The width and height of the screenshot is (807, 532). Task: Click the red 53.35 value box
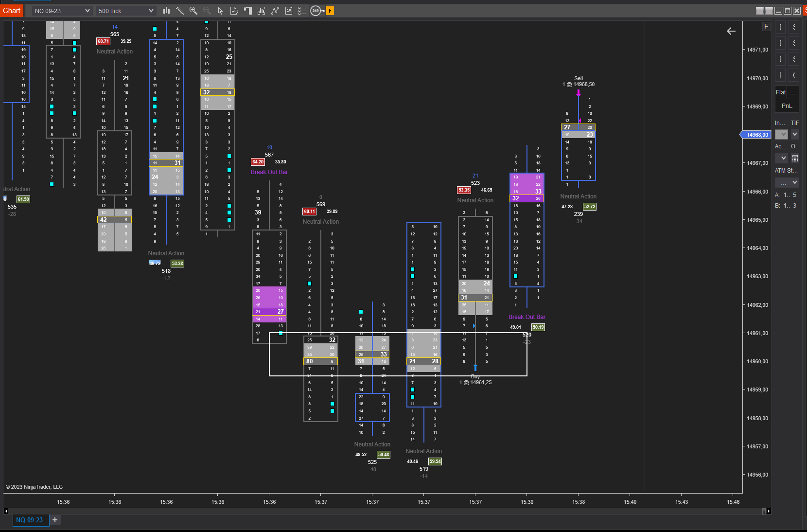coord(464,190)
